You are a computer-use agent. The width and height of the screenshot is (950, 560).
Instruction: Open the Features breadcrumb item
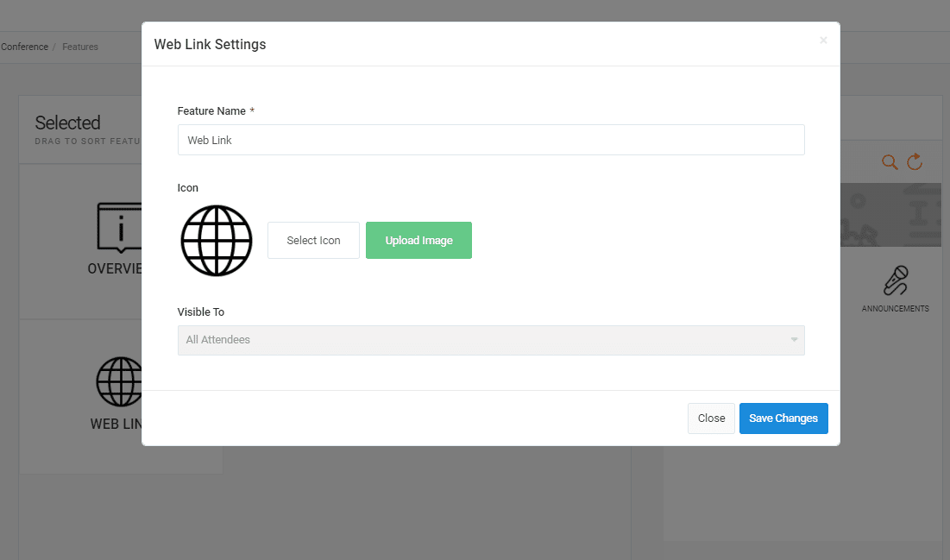coord(80,47)
